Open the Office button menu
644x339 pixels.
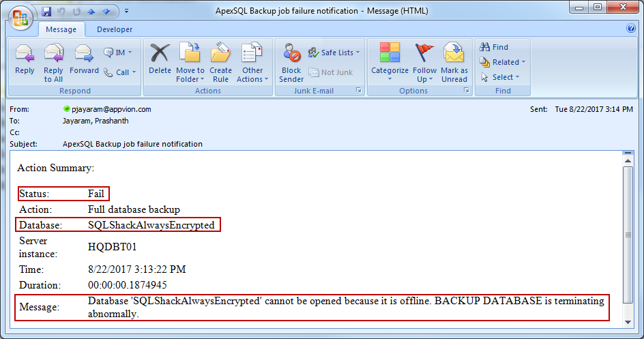(x=20, y=18)
